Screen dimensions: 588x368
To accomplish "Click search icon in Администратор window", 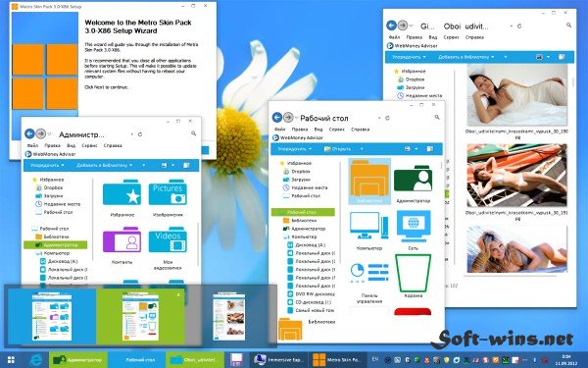I will (x=193, y=133).
